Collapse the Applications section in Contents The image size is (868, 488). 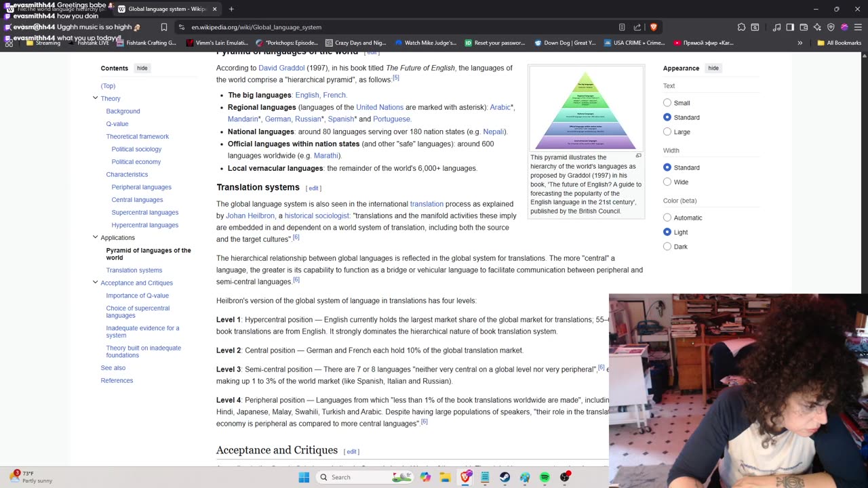(x=95, y=237)
